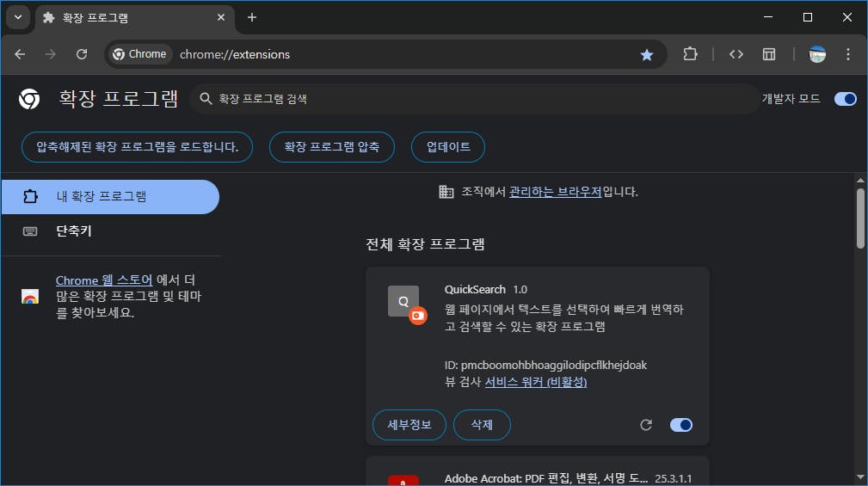The image size is (868, 486).
Task: Open a new tab with plus button
Action: 252,18
